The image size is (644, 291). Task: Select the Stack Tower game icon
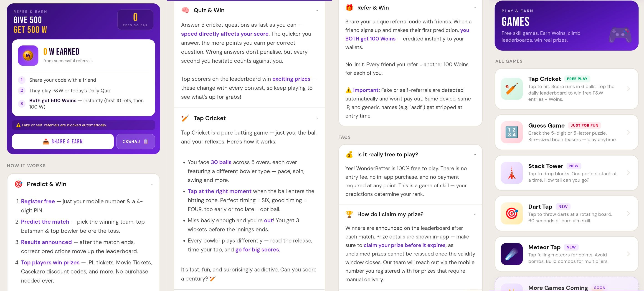tap(512, 173)
